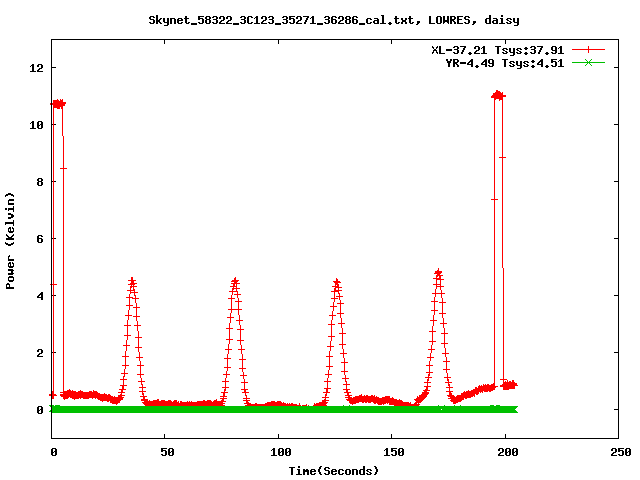Click the top of the fourth red peak near 170 seconds

pos(438,272)
